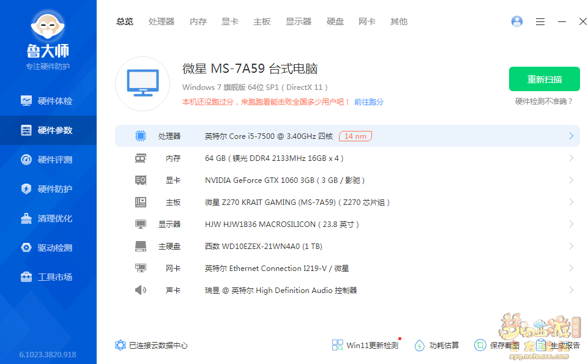Click the green 重新扫描 button
The width and height of the screenshot is (588, 364).
544,79
